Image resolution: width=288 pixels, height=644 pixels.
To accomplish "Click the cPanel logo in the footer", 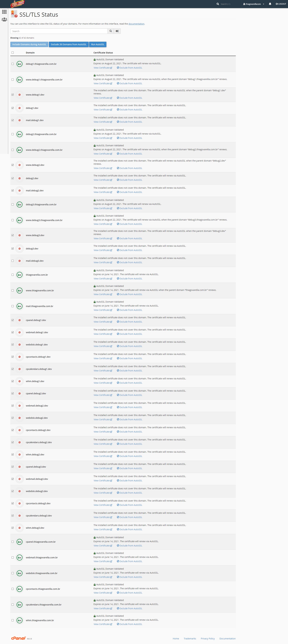I will 18,638.
